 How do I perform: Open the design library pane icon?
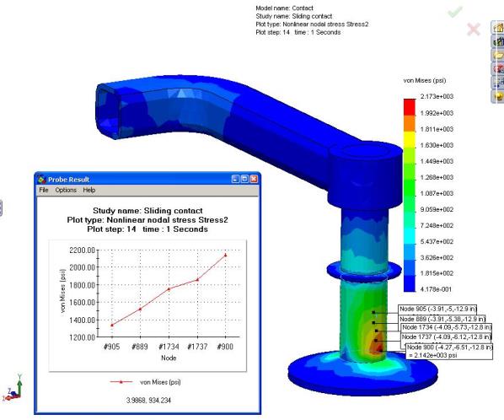pyautogui.click(x=498, y=41)
